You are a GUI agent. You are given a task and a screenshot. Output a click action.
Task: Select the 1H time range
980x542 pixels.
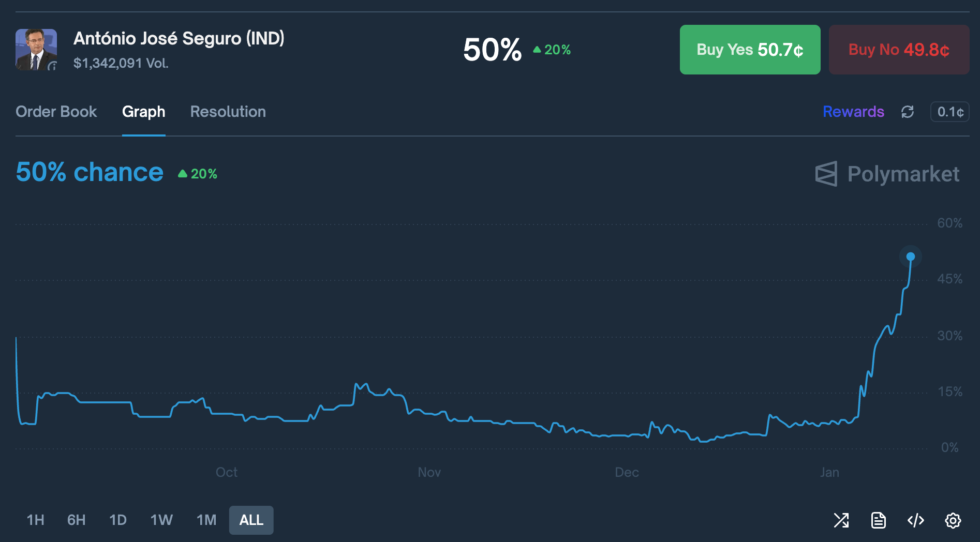point(35,520)
